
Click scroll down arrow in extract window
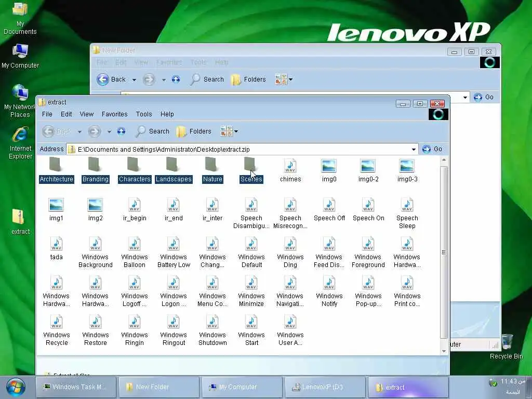(444, 351)
